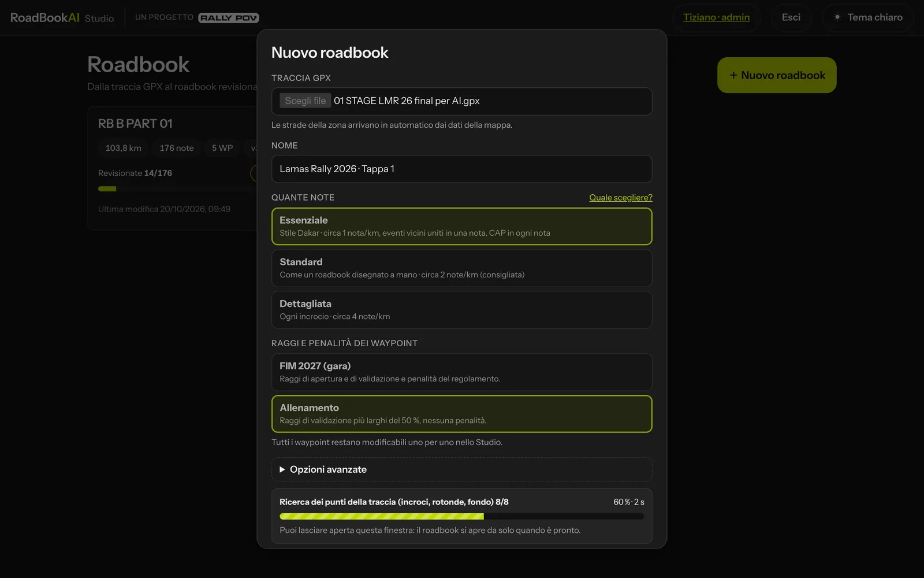Switch to Tema chiaro
Viewport: 924px width, 578px height.
click(868, 17)
